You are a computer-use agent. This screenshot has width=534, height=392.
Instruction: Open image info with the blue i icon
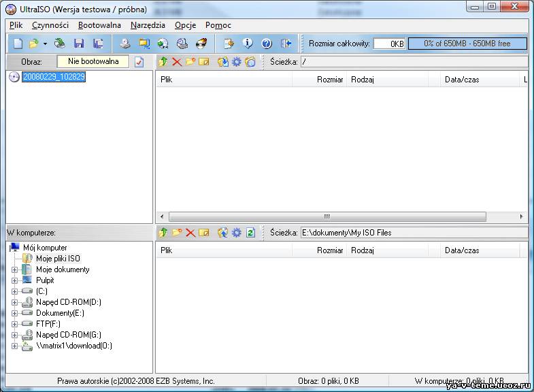pyautogui.click(x=248, y=44)
